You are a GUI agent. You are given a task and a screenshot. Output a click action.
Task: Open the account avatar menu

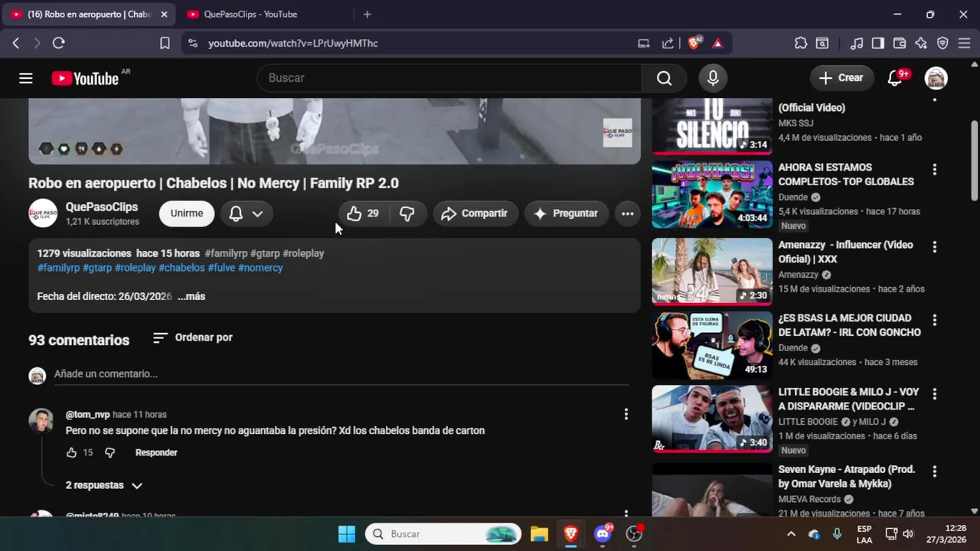(x=936, y=78)
